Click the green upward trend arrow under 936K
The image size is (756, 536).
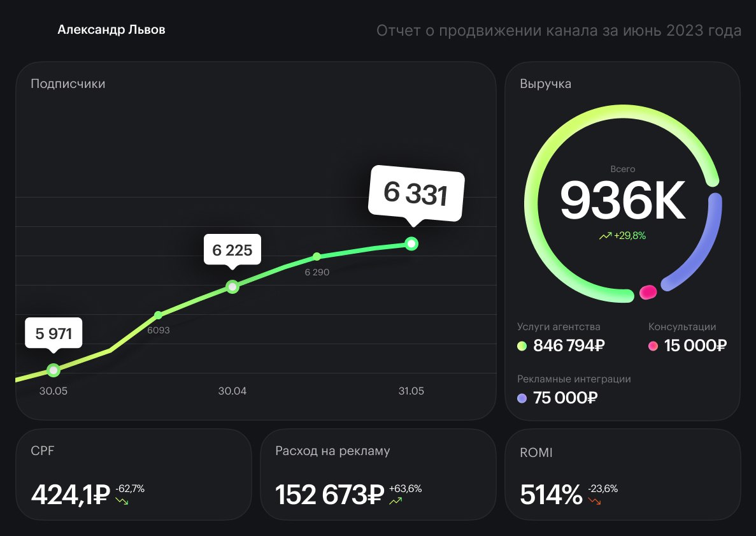coord(605,236)
